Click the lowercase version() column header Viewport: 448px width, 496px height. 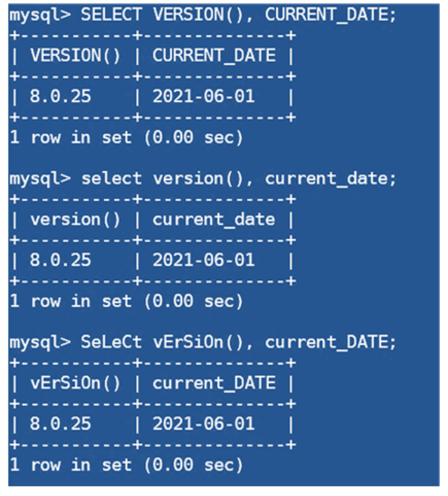tap(75, 220)
